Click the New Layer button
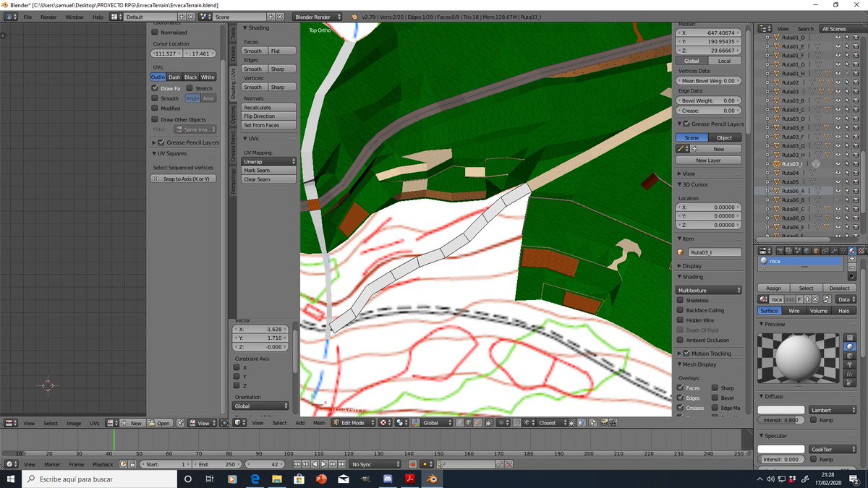This screenshot has height=488, width=868. click(x=708, y=160)
